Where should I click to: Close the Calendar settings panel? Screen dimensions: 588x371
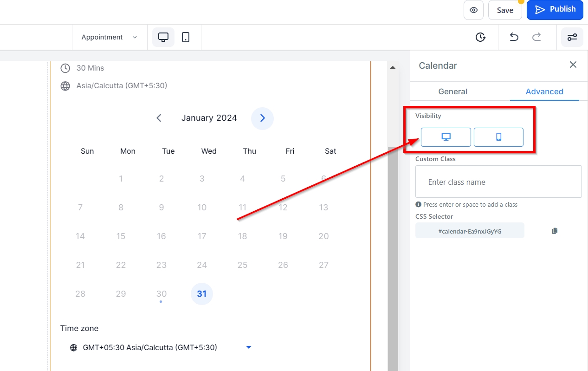(573, 65)
